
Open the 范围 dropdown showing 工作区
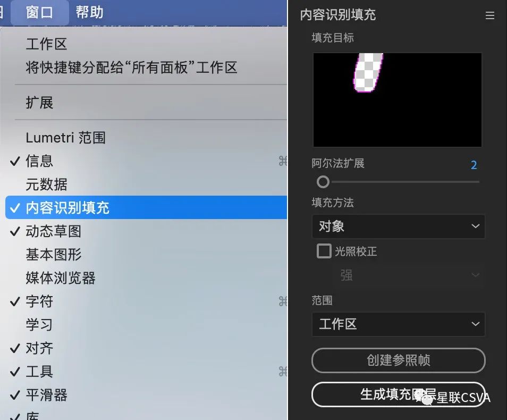click(x=399, y=324)
